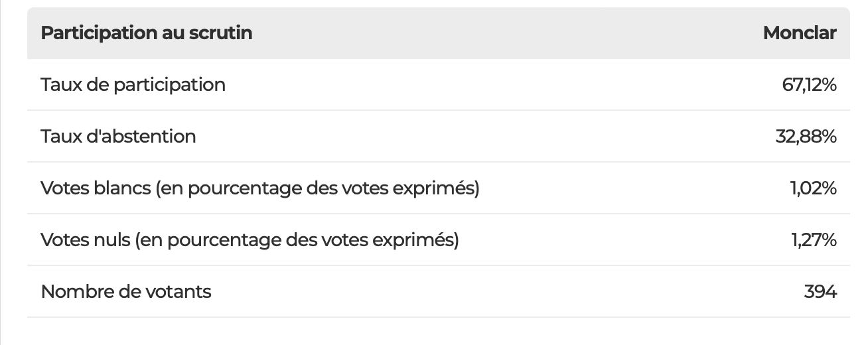Image resolution: width=868 pixels, height=345 pixels.
Task: Click the vertical border line at left edge
Action: pyautogui.click(x=1, y=172)
